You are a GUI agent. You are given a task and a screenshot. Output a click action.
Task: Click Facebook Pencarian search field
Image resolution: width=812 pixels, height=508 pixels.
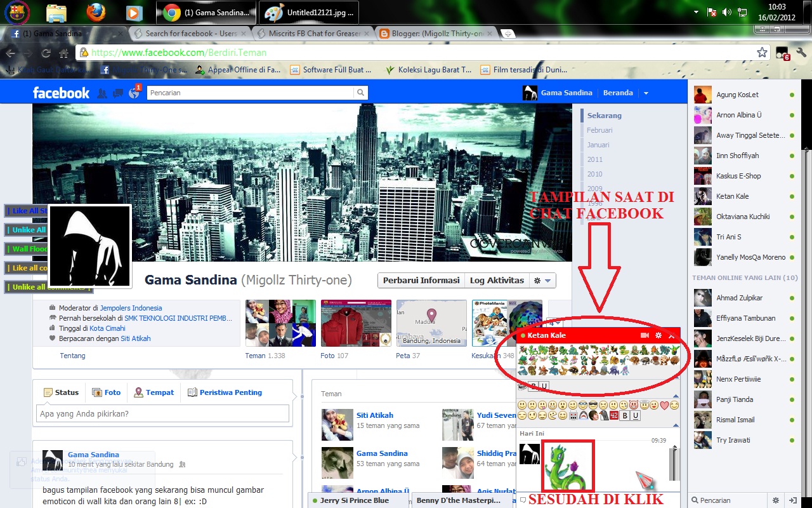coord(251,93)
